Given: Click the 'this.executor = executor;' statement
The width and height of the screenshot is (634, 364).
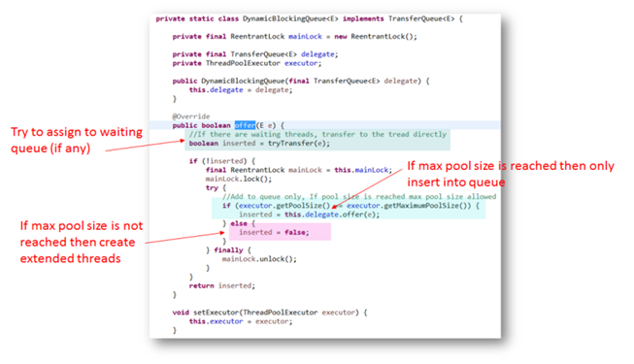Looking at the screenshot, I should 241,321.
